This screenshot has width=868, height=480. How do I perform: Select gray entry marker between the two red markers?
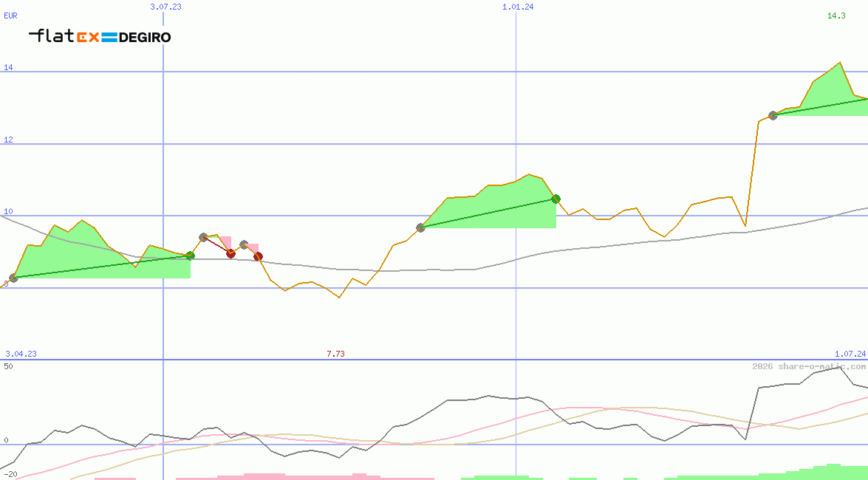(244, 244)
